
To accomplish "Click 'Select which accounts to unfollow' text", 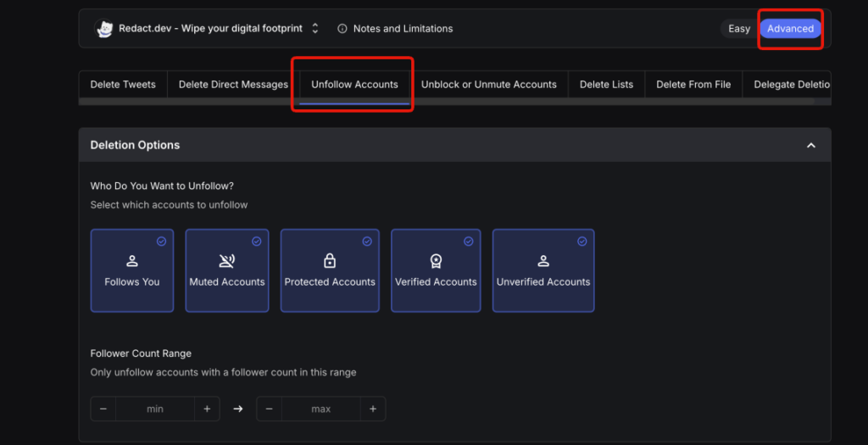I will tap(169, 205).
